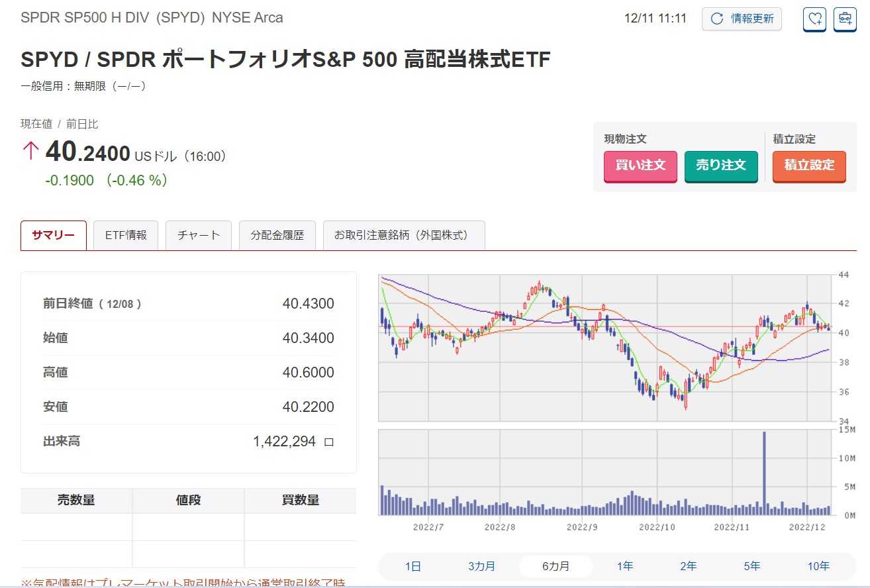
Task: Click the 一般信用：無期限 text
Action: pyautogui.click(x=83, y=86)
